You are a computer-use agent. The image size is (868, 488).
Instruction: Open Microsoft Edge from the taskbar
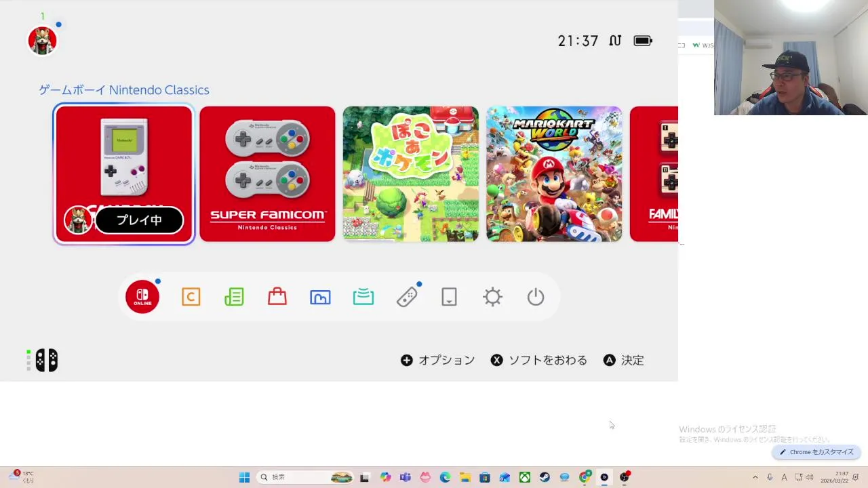coord(445,477)
